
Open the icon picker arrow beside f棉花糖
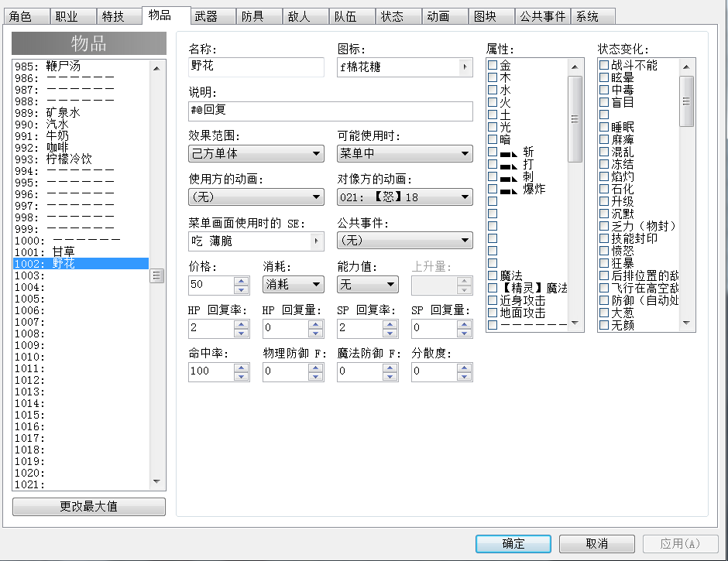(465, 67)
